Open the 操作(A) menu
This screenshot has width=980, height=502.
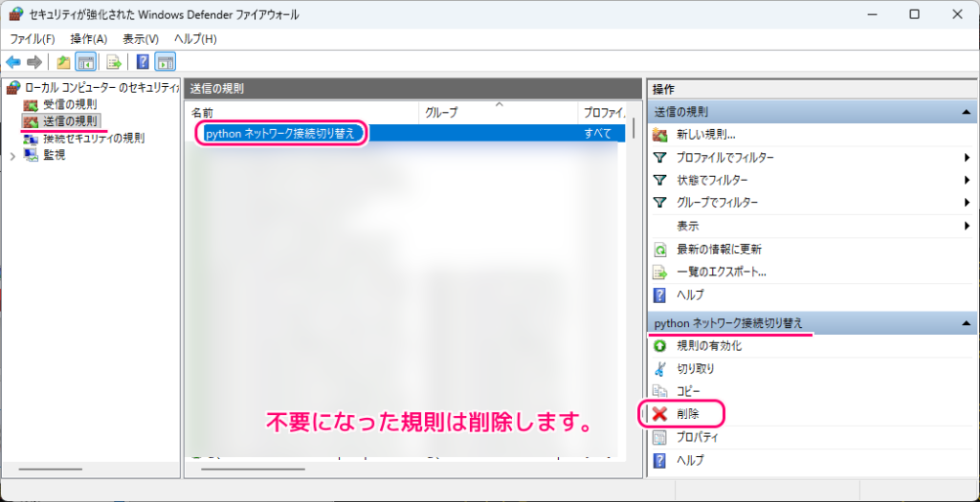click(x=89, y=38)
